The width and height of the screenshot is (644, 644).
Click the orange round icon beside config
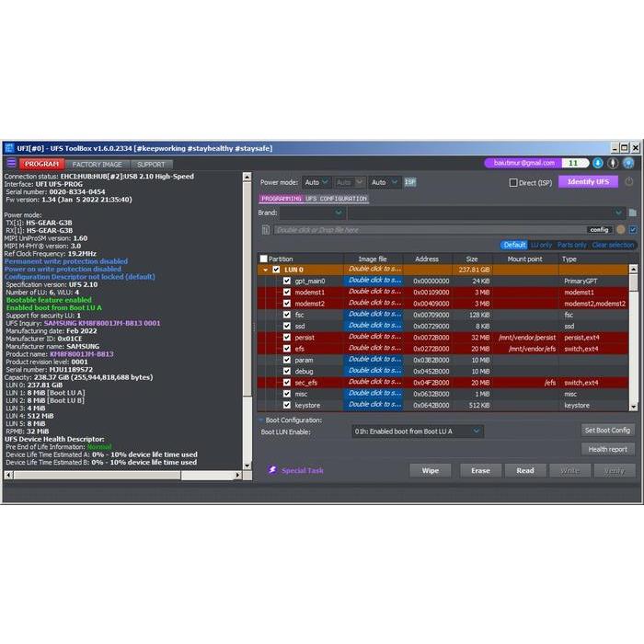[621, 230]
